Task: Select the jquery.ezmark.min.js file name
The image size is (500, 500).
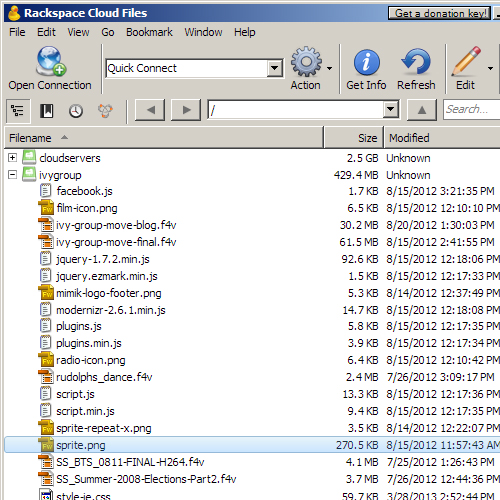Action: [x=107, y=276]
